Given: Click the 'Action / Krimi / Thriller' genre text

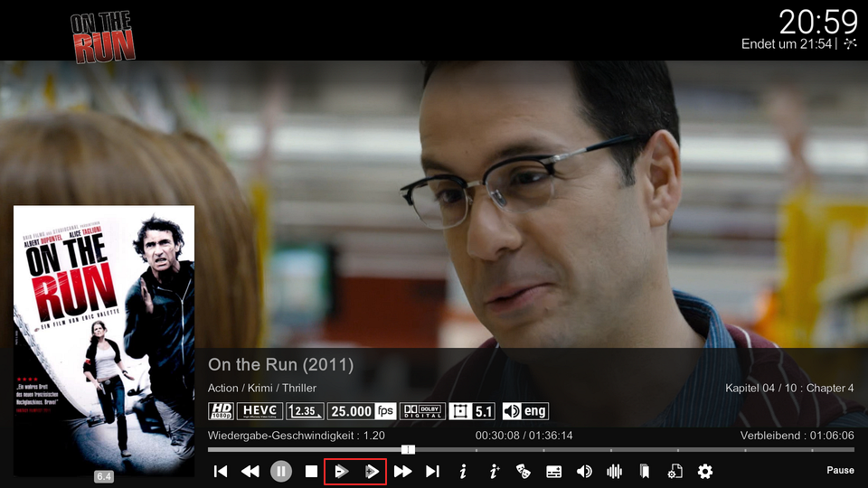Looking at the screenshot, I should click(262, 388).
